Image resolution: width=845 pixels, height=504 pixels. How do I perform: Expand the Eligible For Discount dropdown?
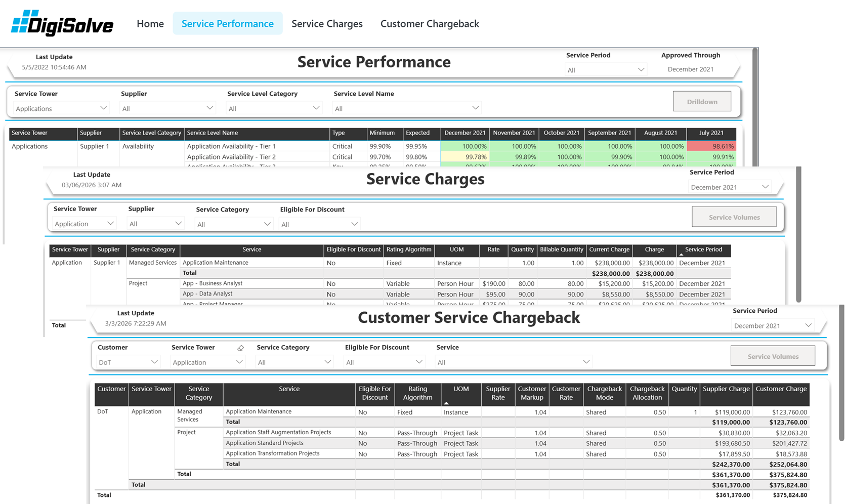click(x=384, y=361)
